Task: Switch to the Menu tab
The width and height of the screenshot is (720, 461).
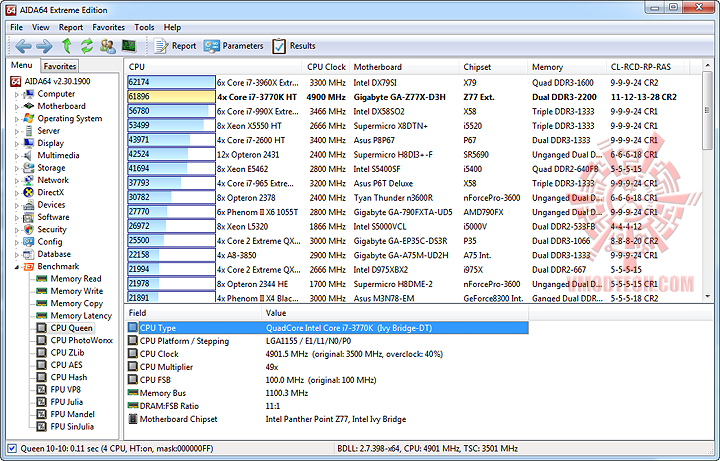Action: click(22, 65)
